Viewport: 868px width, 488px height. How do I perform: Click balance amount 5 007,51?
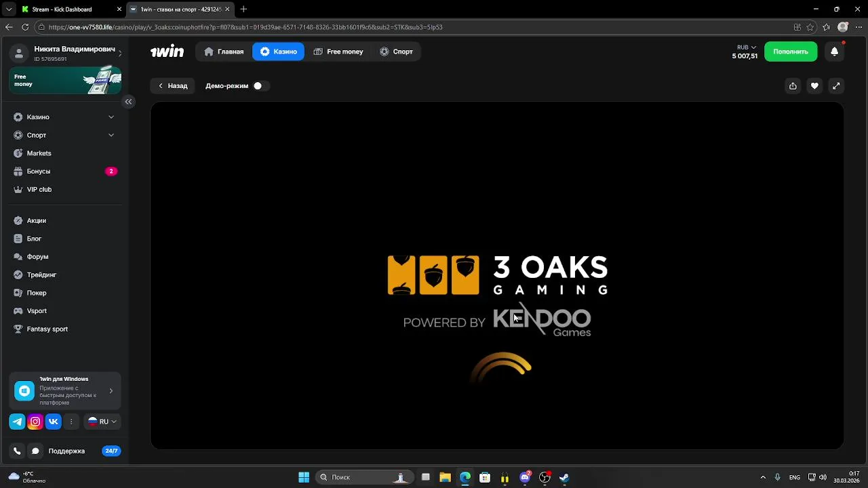(x=745, y=56)
